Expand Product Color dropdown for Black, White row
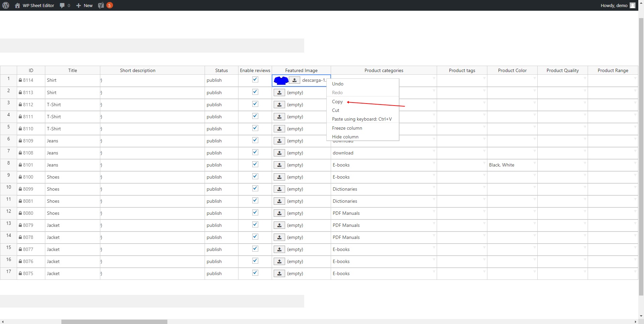 [x=534, y=163]
